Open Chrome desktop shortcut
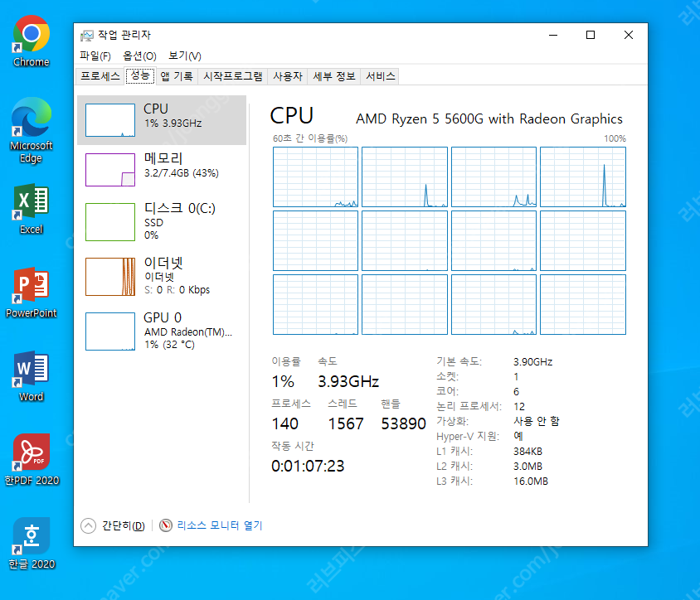The height and width of the screenshot is (600, 700). coord(31,41)
